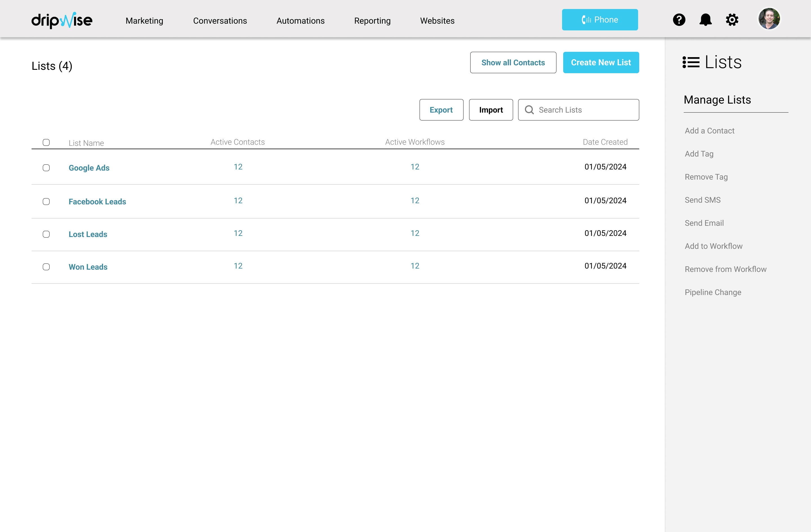
Task: Click the Export button
Action: (441, 110)
